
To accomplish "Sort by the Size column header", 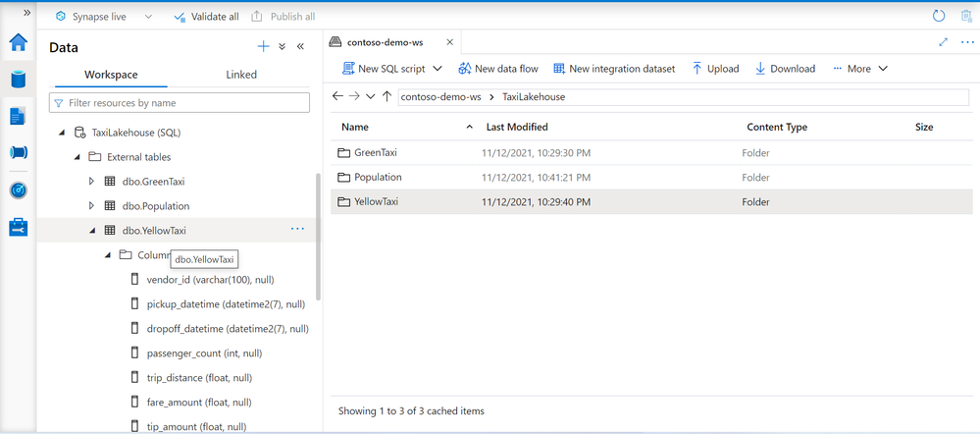I will [x=924, y=127].
